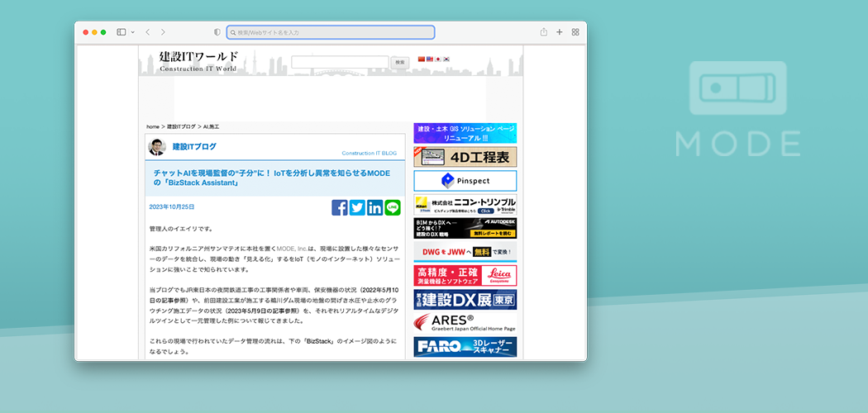
Task: Open Safari's Share button in the toolbar
Action: tap(543, 32)
